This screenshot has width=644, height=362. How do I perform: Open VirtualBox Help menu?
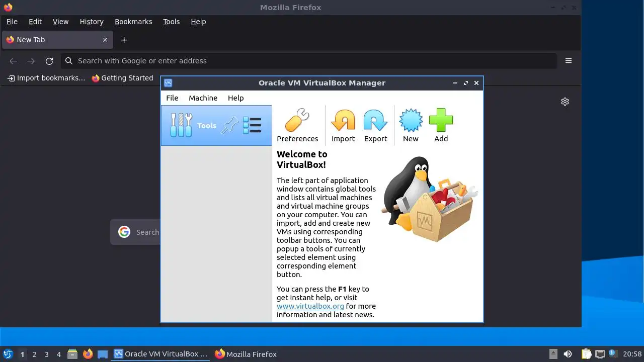coord(235,98)
